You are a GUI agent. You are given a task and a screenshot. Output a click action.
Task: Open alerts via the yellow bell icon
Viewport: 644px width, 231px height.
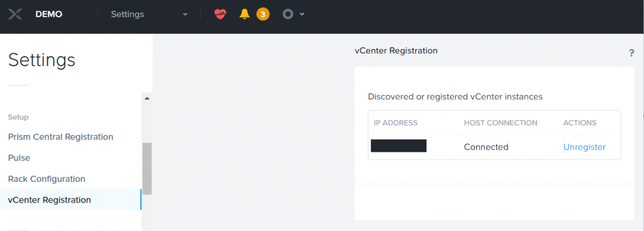click(x=245, y=14)
